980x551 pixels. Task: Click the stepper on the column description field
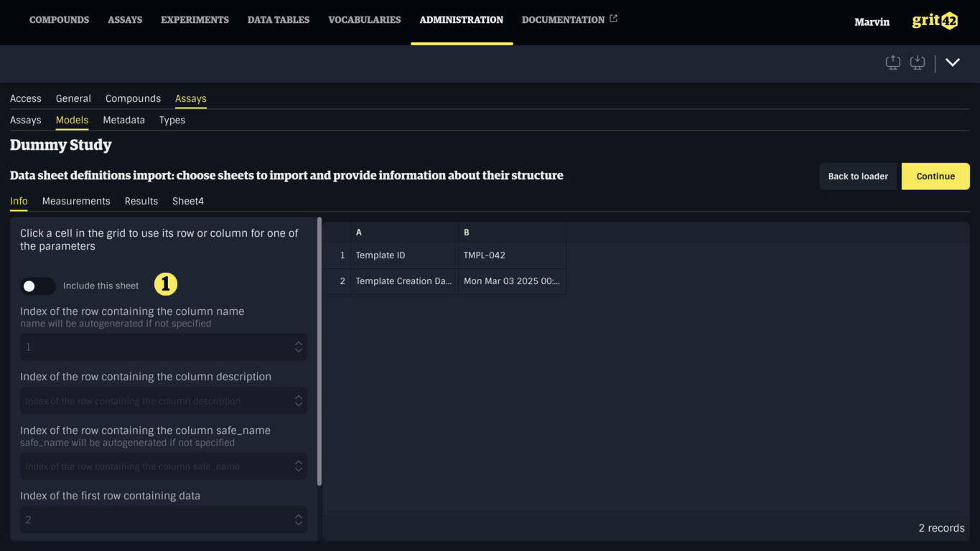[298, 400]
